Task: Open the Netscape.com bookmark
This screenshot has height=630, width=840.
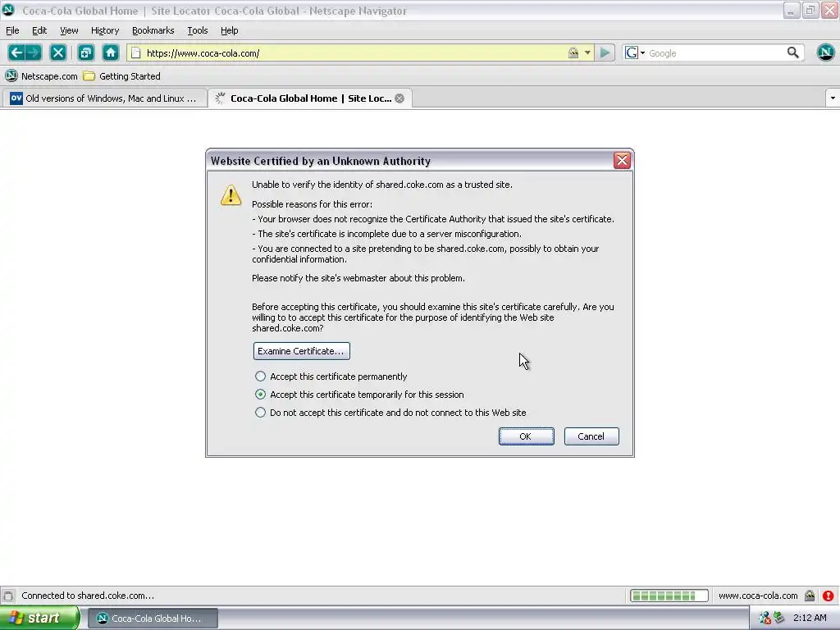Action: coord(41,76)
